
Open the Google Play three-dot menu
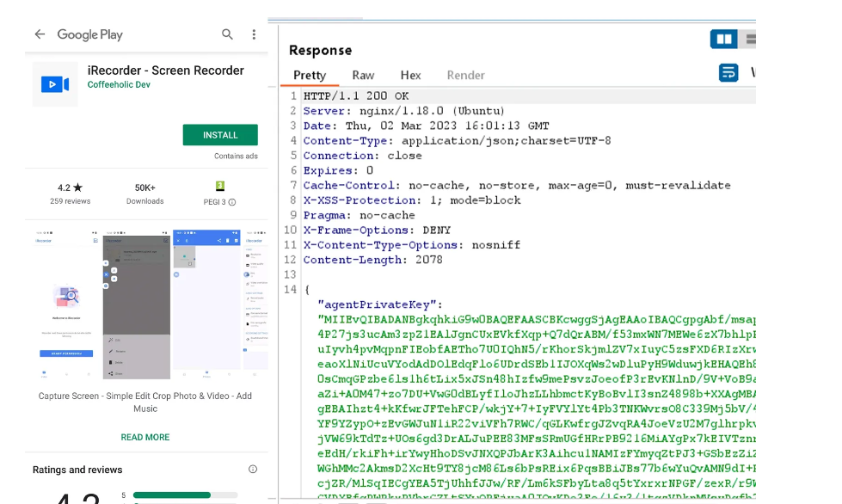pos(254,34)
